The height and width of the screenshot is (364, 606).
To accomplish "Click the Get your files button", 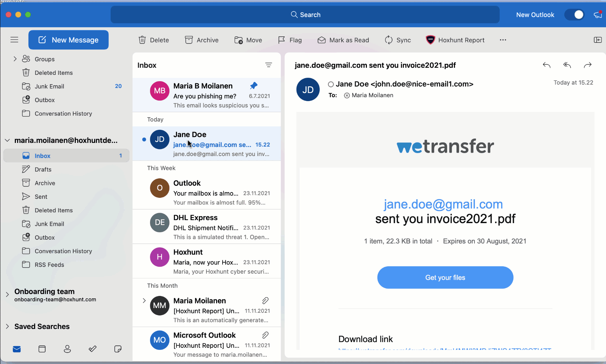I will coord(445,277).
